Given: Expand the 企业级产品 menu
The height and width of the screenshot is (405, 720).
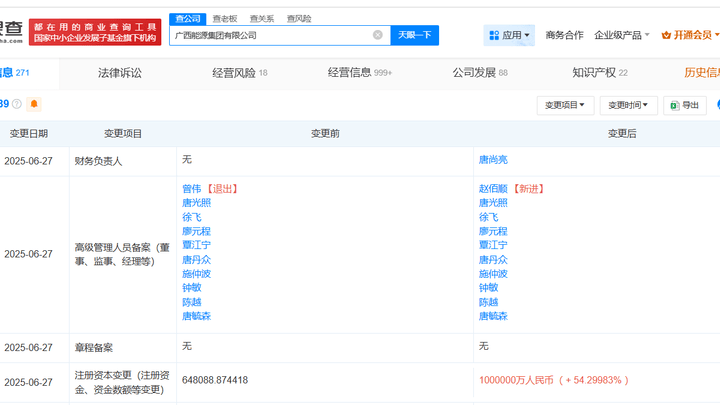Looking at the screenshot, I should (x=622, y=35).
